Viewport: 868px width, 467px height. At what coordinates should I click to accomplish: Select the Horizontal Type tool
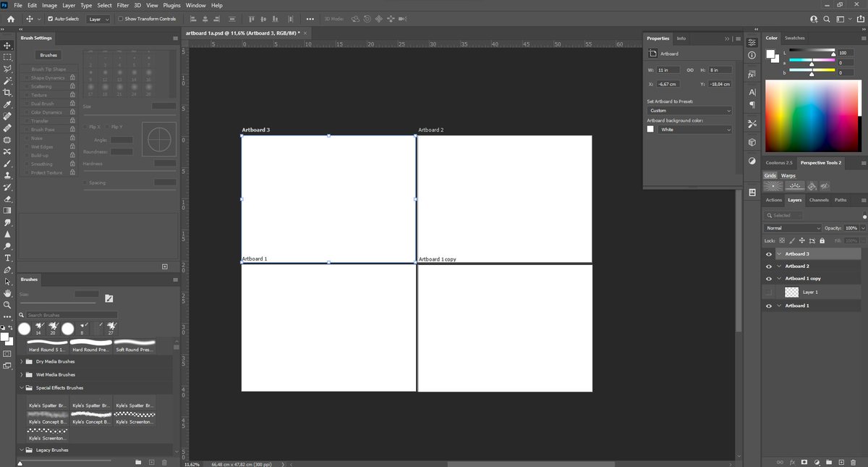(7, 258)
